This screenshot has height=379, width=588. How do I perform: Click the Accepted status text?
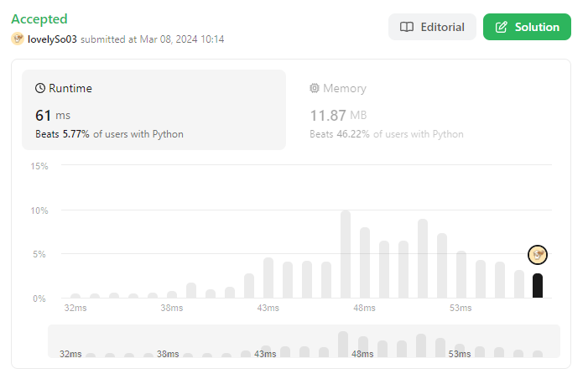point(39,18)
